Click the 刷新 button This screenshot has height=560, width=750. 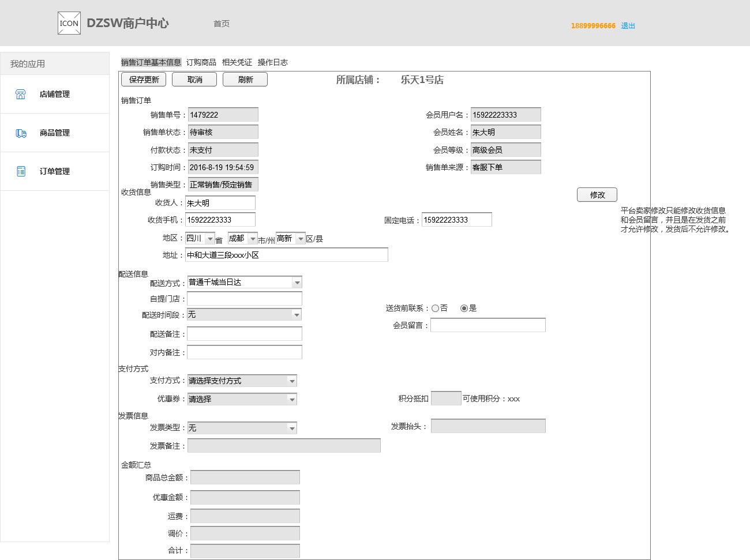pos(245,80)
